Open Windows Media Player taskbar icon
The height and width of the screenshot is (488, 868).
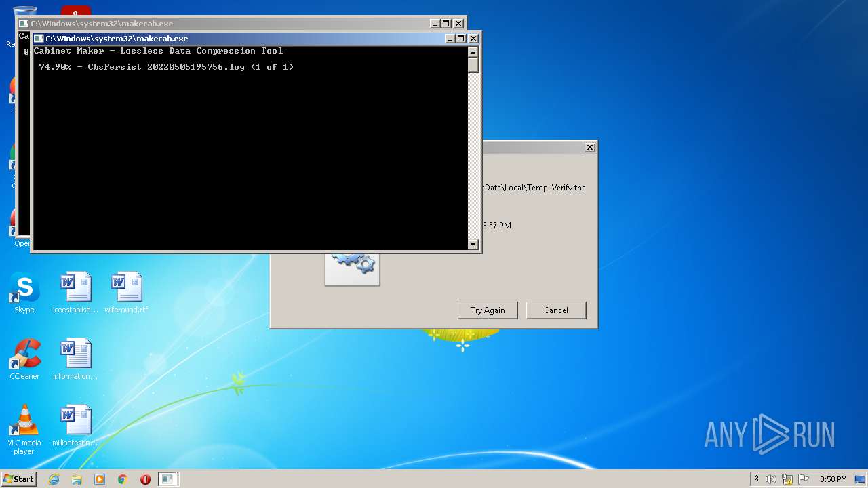[100, 479]
